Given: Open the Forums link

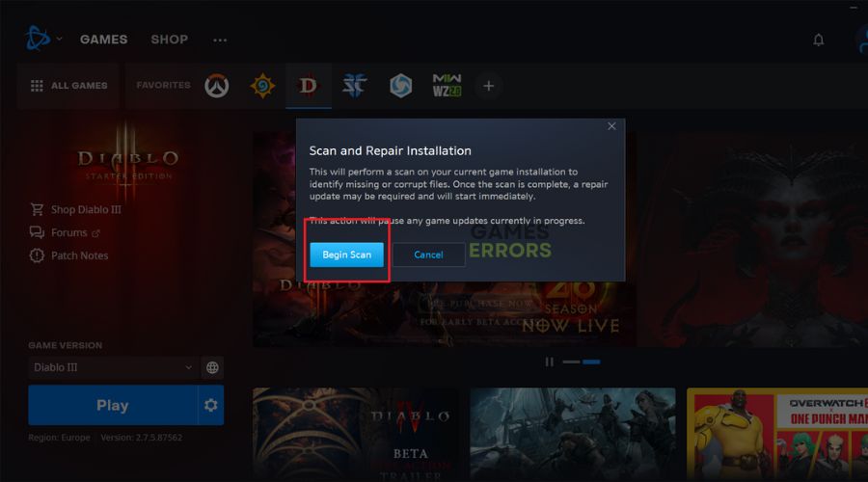Looking at the screenshot, I should pyautogui.click(x=69, y=232).
